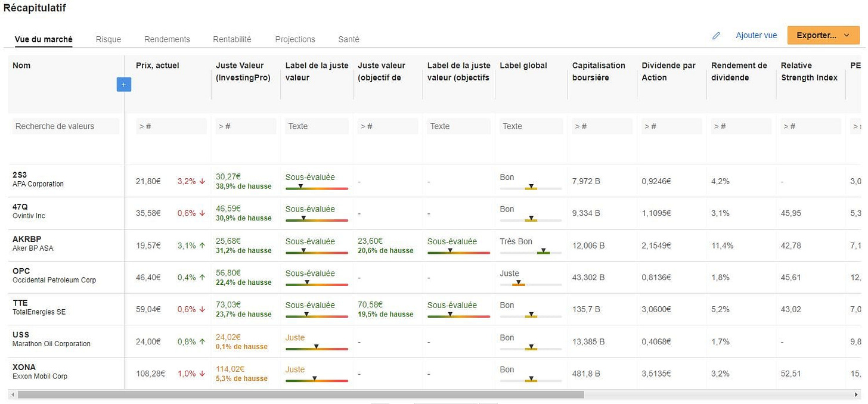The width and height of the screenshot is (868, 404).
Task: Select the Vue du marché tab
Action: coord(44,39)
